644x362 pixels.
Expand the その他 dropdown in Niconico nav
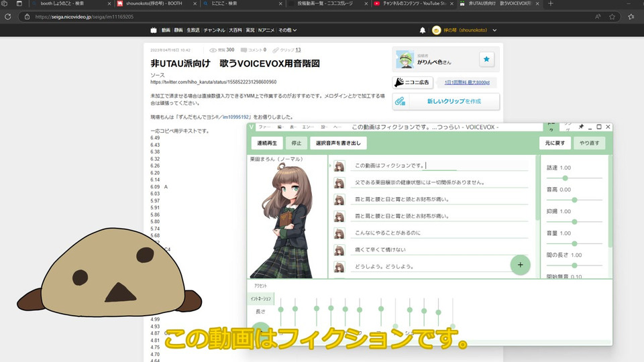pyautogui.click(x=288, y=30)
